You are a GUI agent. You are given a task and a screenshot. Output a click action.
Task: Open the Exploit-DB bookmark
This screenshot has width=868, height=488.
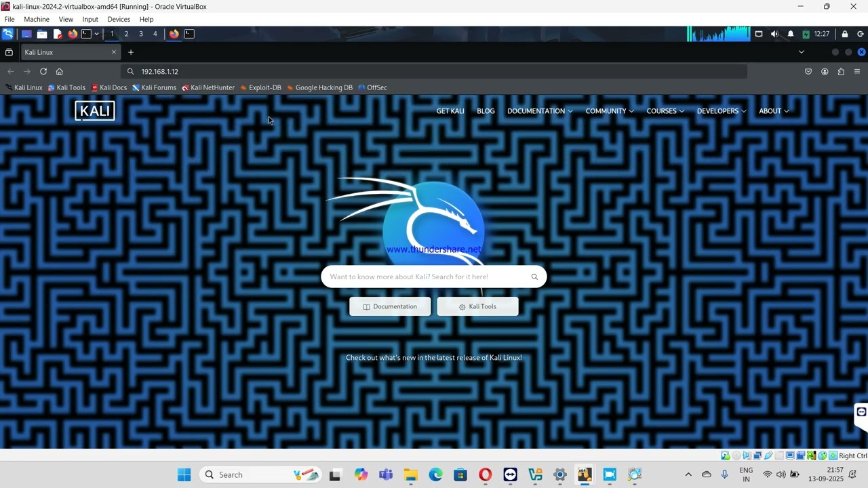click(260, 87)
